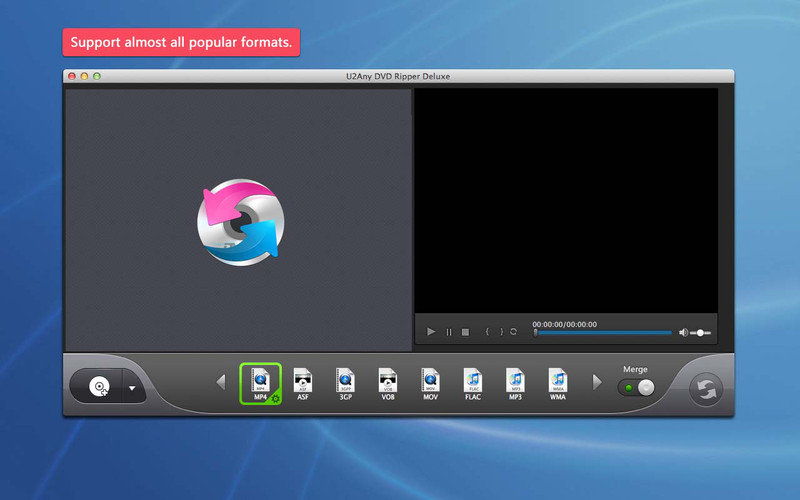Minimize the U2Any DVD Ripper window

(84, 76)
